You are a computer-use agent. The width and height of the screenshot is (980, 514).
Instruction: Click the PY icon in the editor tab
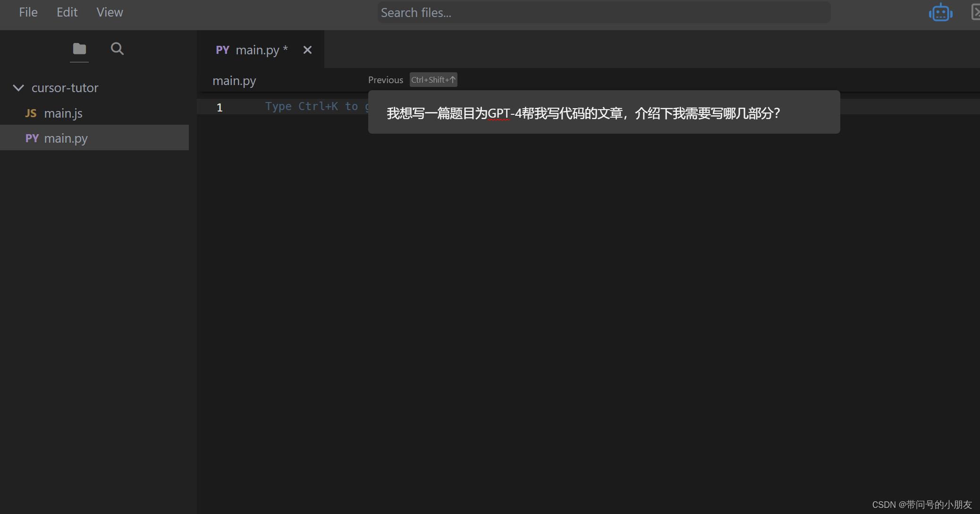(222, 50)
